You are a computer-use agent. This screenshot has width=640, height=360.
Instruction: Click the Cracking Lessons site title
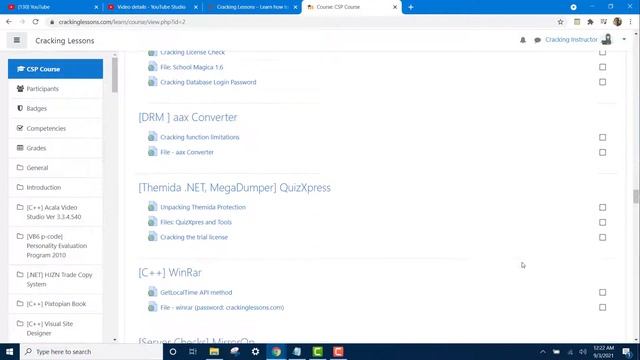[64, 40]
